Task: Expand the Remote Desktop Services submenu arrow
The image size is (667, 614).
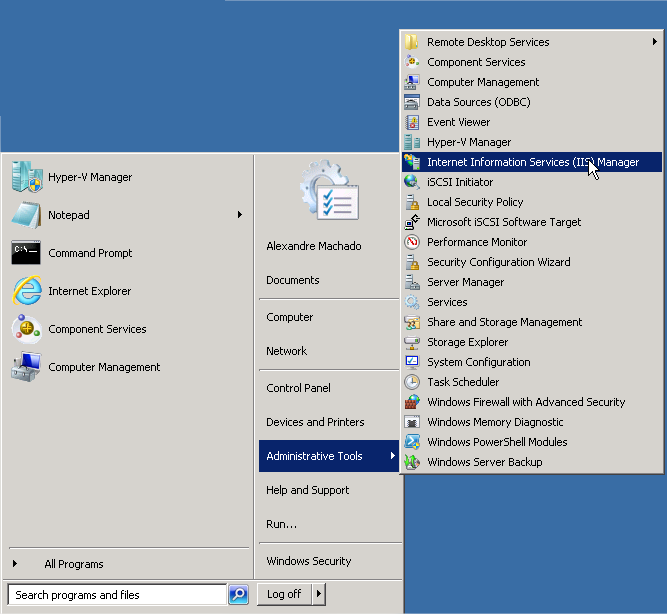Action: 654,42
